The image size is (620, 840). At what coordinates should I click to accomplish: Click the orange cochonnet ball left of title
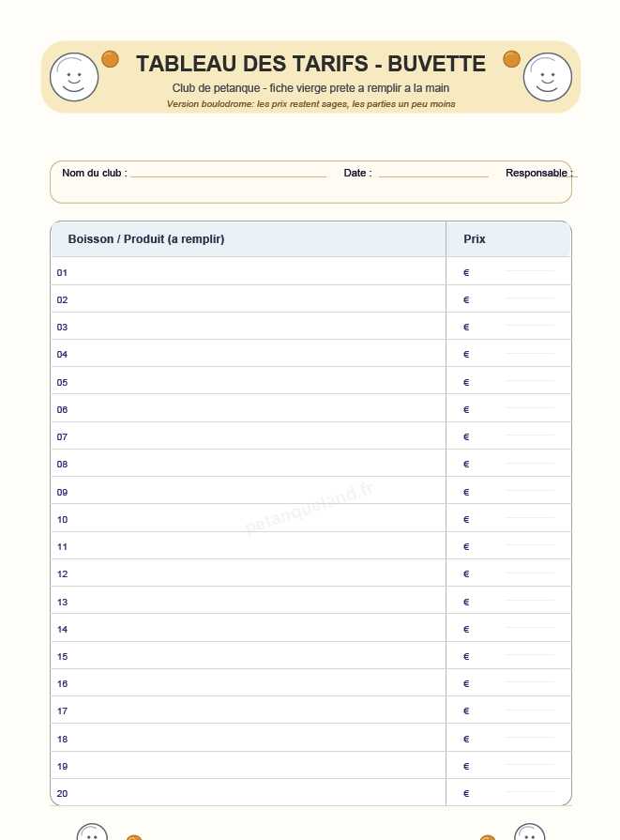[x=111, y=59]
